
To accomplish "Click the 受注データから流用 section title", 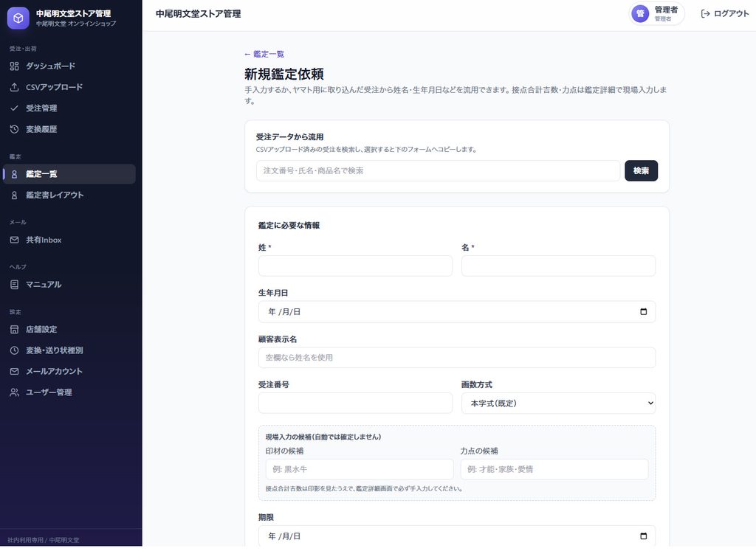I will click(x=289, y=136).
